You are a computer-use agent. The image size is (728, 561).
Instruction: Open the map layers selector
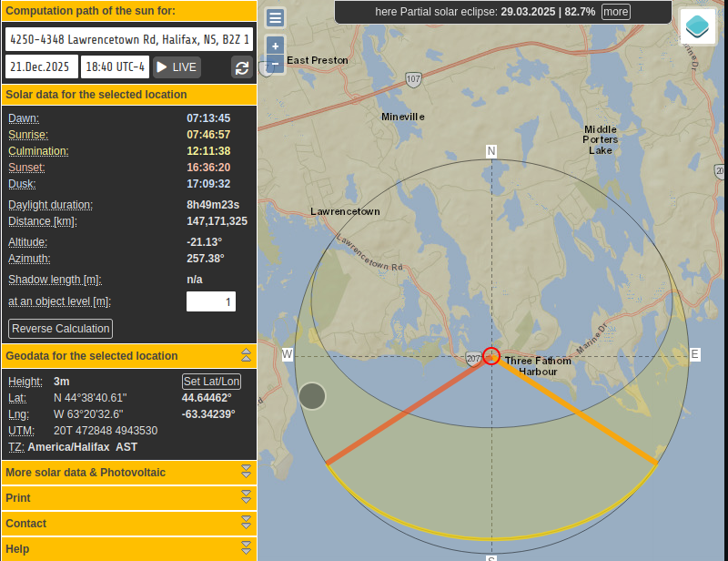pyautogui.click(x=698, y=26)
